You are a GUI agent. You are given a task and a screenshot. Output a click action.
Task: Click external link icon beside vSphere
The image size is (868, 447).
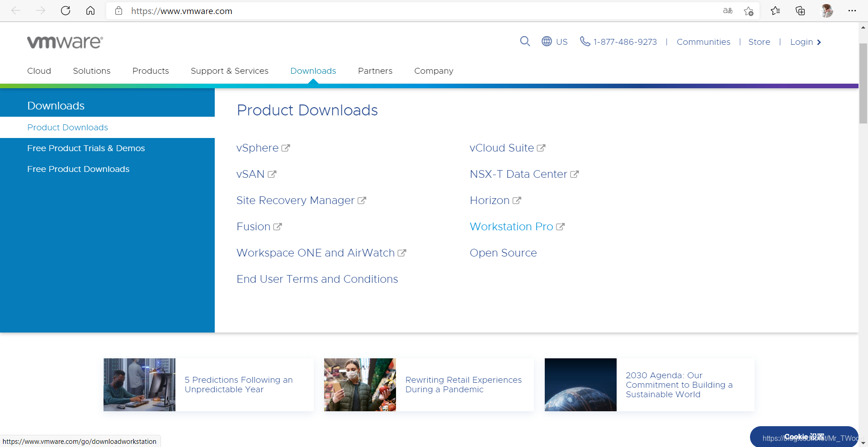click(286, 148)
